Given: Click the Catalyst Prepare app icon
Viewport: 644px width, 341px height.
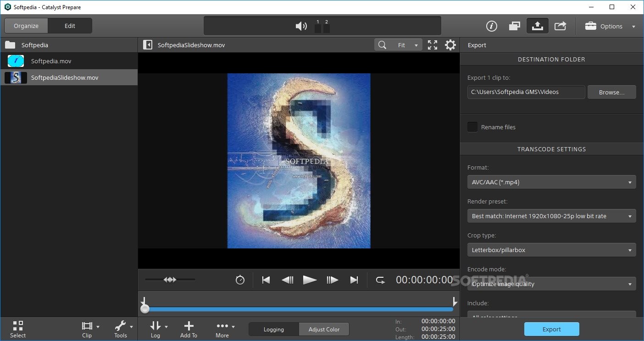Looking at the screenshot, I should click(7, 7).
